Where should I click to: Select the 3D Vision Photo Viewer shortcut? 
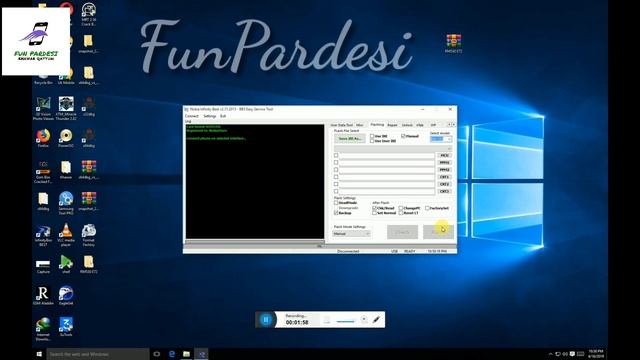(43, 109)
